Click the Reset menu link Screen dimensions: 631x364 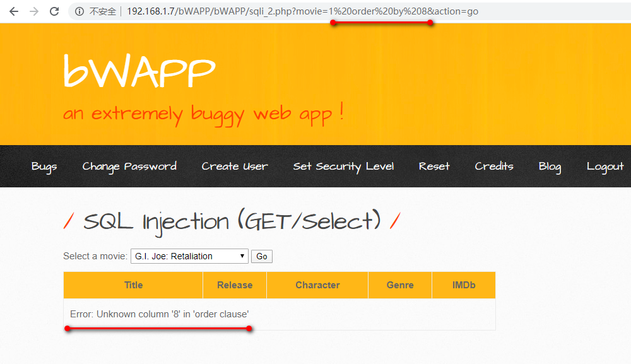[434, 166]
